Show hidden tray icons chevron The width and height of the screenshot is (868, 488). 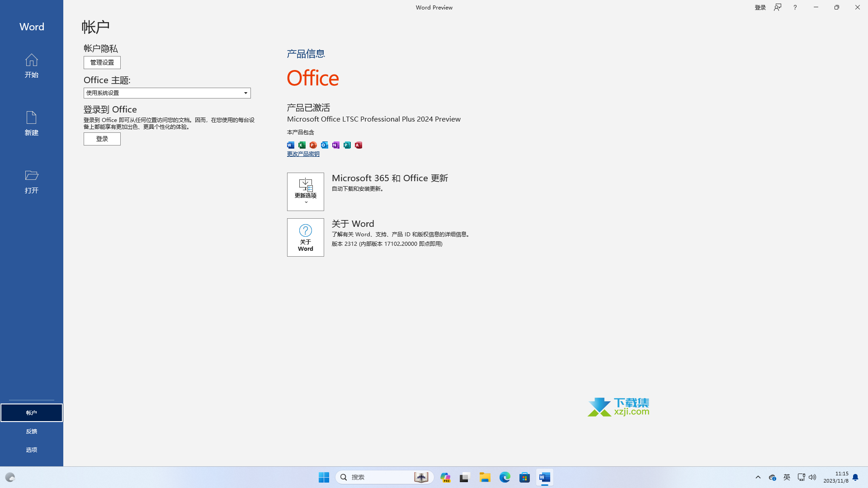pos(758,477)
